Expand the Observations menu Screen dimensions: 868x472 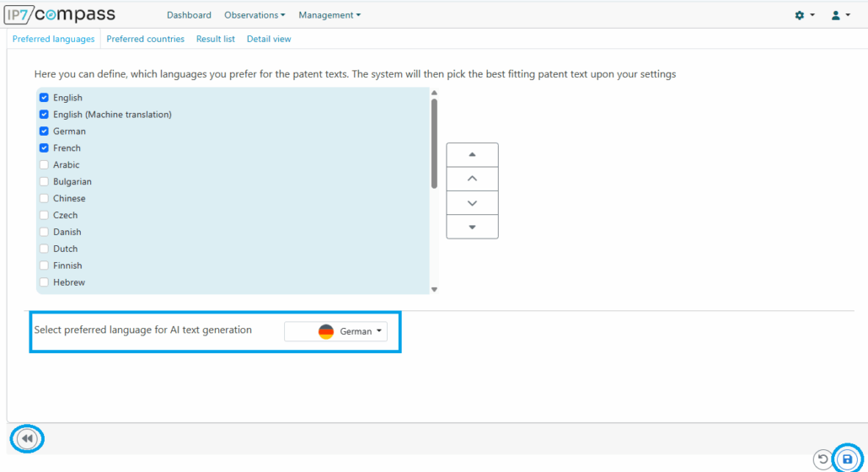255,15
